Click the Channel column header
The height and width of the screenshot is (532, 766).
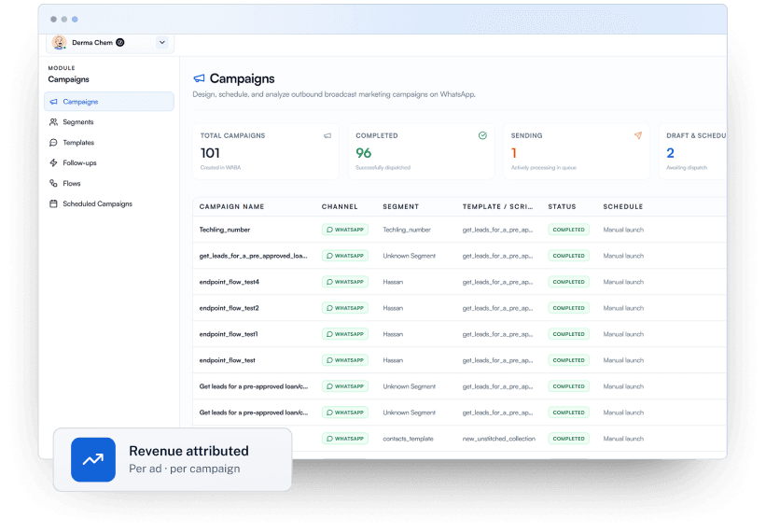(x=340, y=207)
